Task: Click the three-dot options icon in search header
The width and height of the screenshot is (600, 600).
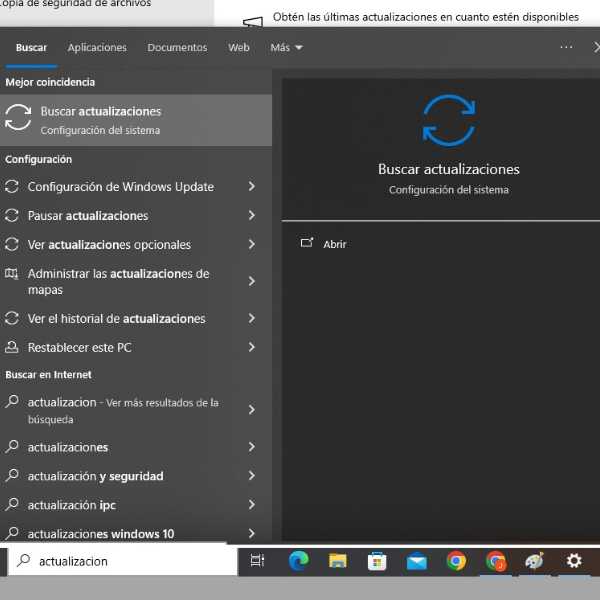Action: click(x=566, y=47)
